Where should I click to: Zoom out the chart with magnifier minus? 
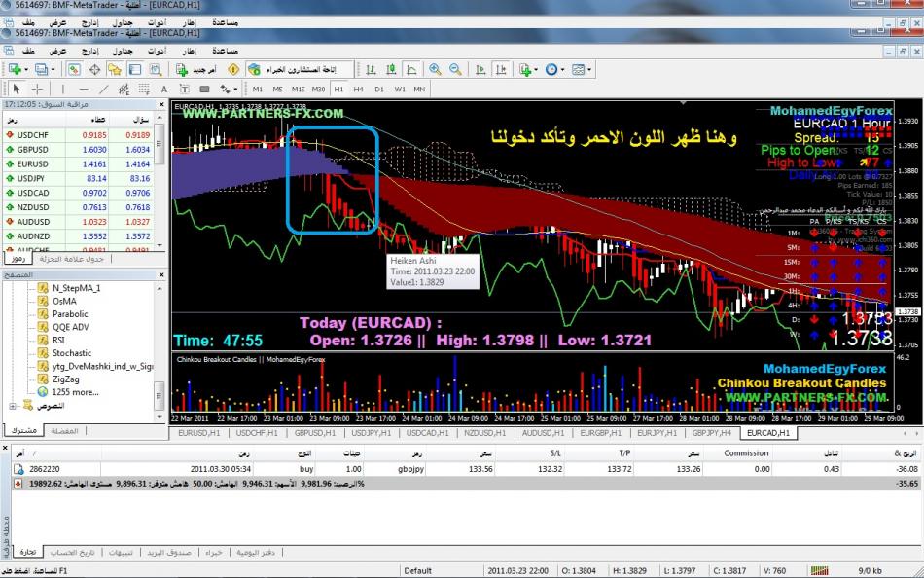[x=455, y=70]
